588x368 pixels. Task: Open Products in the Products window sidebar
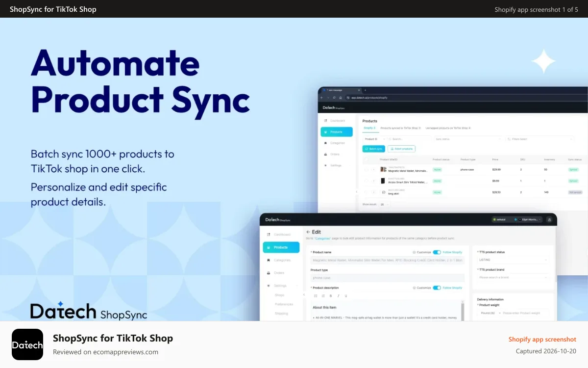[337, 132]
